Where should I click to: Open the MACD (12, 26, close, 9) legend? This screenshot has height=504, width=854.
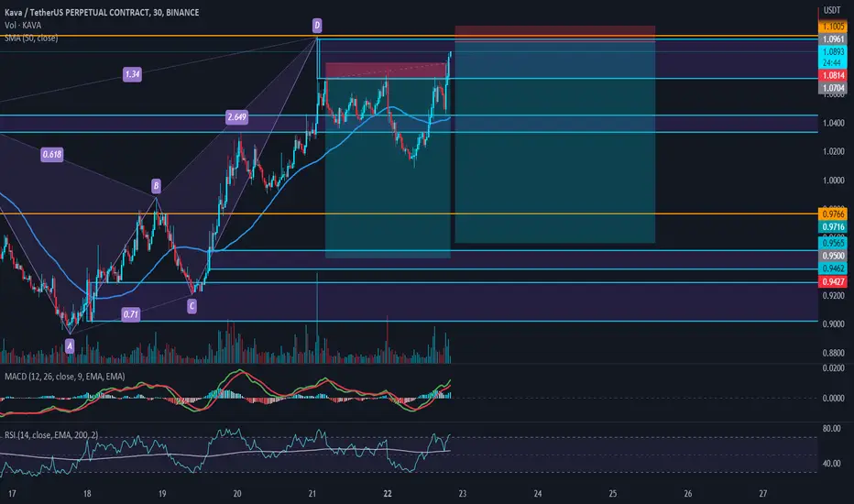(x=65, y=377)
